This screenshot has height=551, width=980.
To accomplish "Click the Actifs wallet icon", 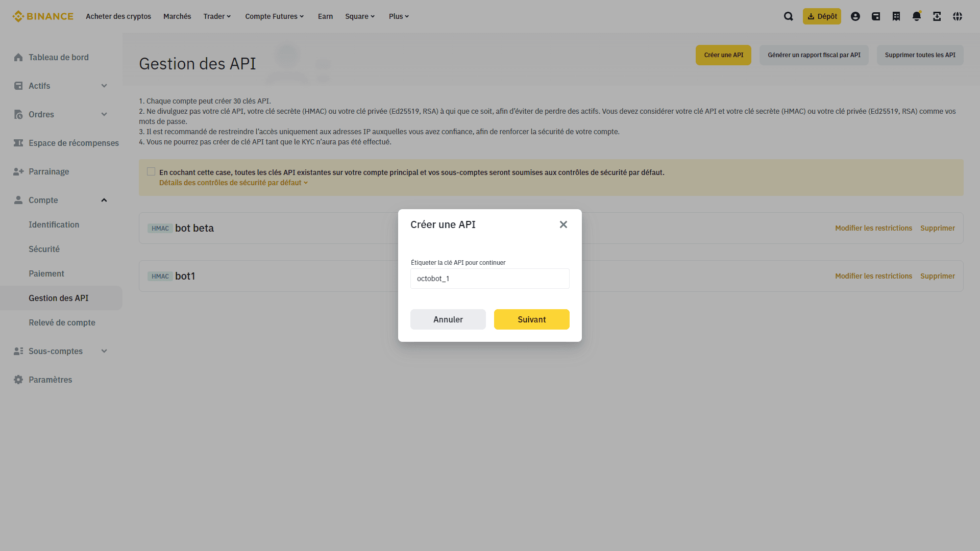I will (18, 86).
